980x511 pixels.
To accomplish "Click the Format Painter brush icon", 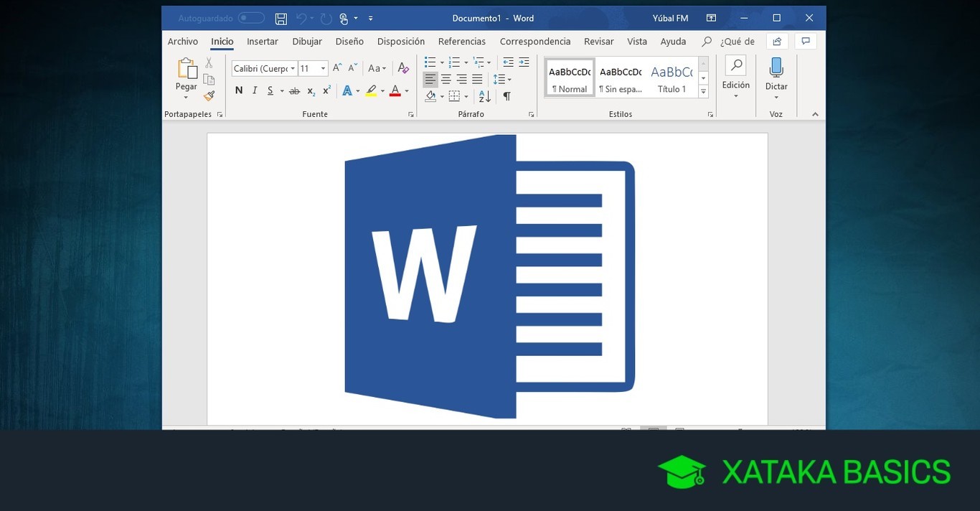I will [x=209, y=95].
